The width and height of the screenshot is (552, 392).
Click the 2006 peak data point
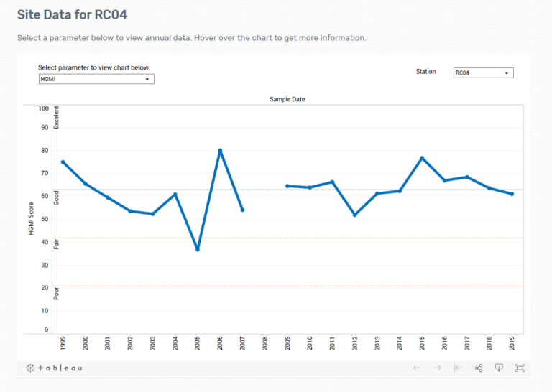(x=220, y=151)
